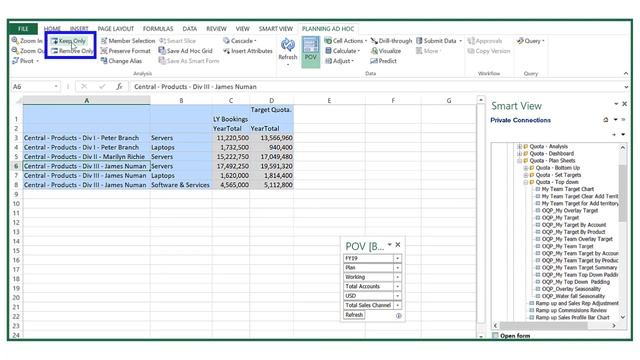Toggle Preserve Format

click(x=126, y=51)
